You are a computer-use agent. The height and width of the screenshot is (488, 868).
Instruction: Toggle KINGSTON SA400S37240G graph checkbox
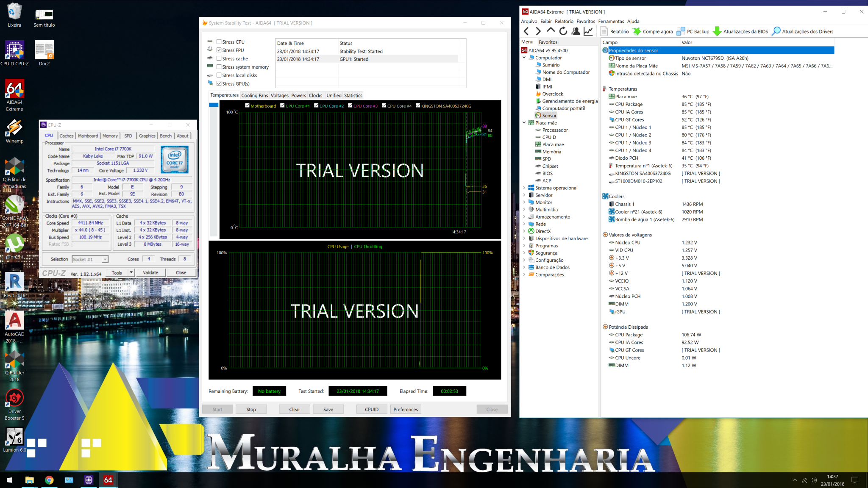tap(418, 105)
